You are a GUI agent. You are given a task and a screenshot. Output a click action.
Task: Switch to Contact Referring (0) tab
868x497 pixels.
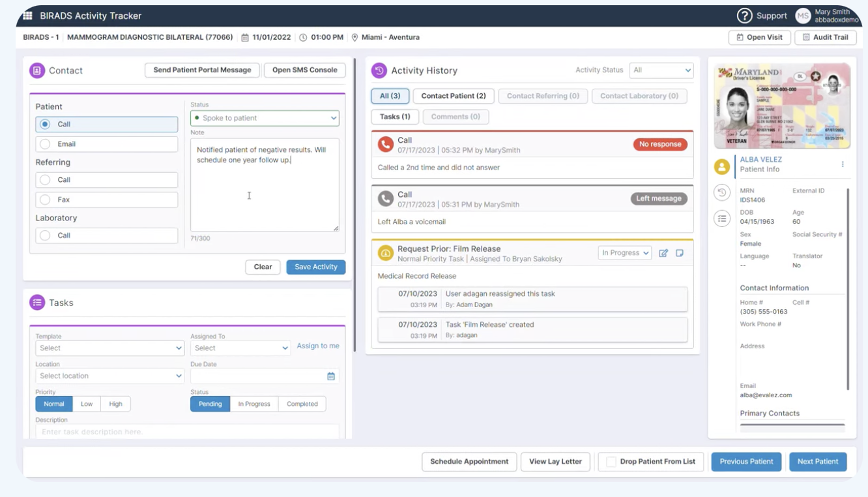point(543,96)
